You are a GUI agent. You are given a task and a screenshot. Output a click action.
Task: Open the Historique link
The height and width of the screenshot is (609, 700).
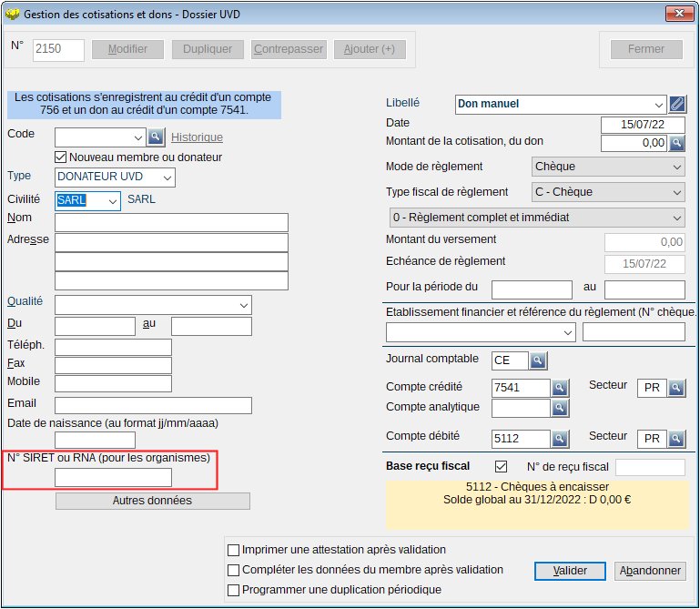tap(197, 137)
